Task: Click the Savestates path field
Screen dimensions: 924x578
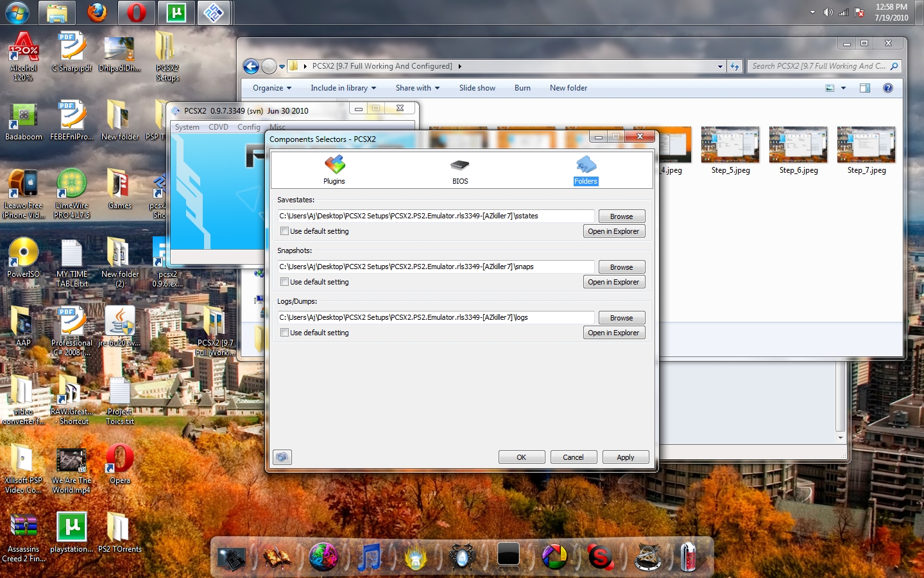Action: 436,216
